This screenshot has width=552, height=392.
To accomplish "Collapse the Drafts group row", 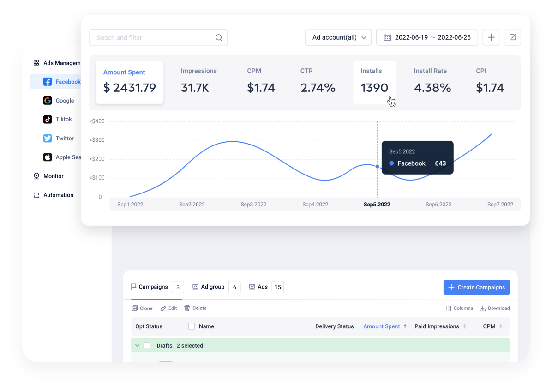I will point(137,345).
